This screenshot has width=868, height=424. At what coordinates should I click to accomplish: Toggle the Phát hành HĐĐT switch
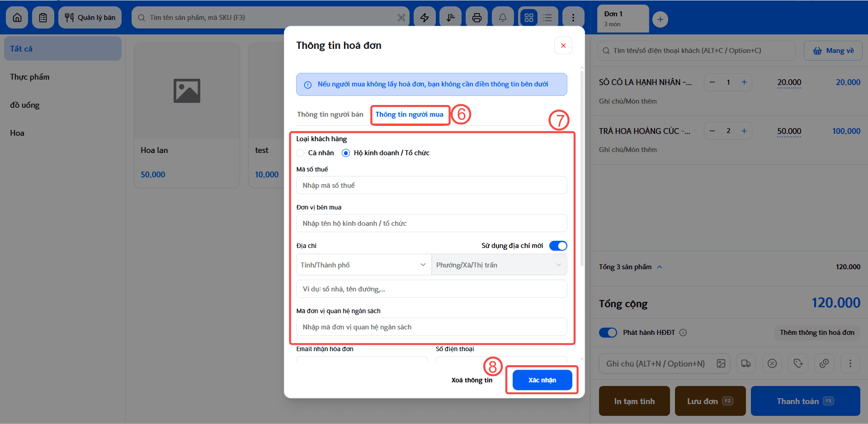pyautogui.click(x=608, y=333)
